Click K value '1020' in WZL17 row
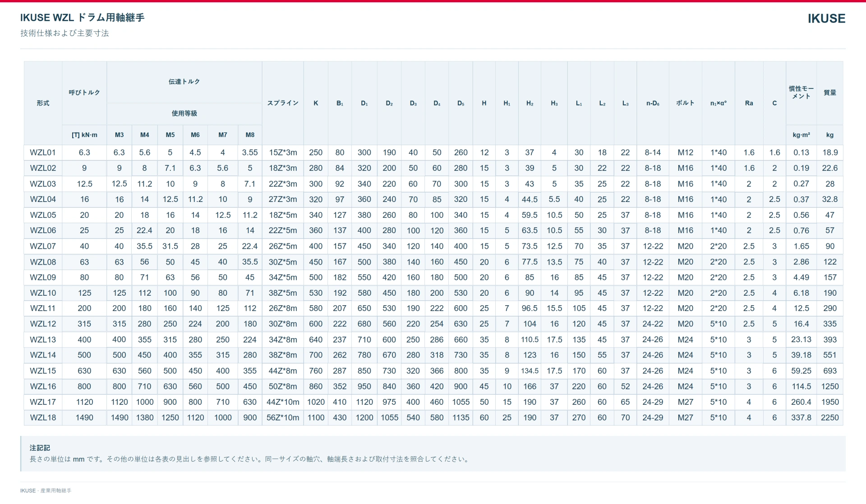The image size is (866, 504). tap(316, 402)
